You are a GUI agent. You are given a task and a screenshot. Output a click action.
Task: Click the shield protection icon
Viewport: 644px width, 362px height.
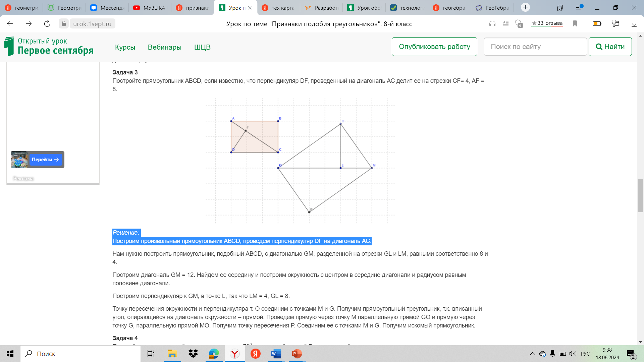(519, 24)
